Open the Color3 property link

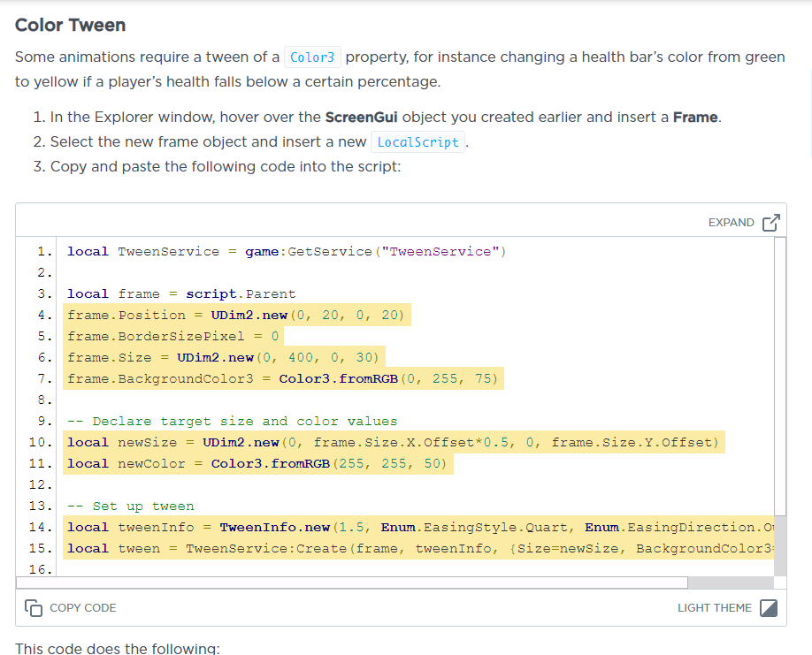point(312,57)
